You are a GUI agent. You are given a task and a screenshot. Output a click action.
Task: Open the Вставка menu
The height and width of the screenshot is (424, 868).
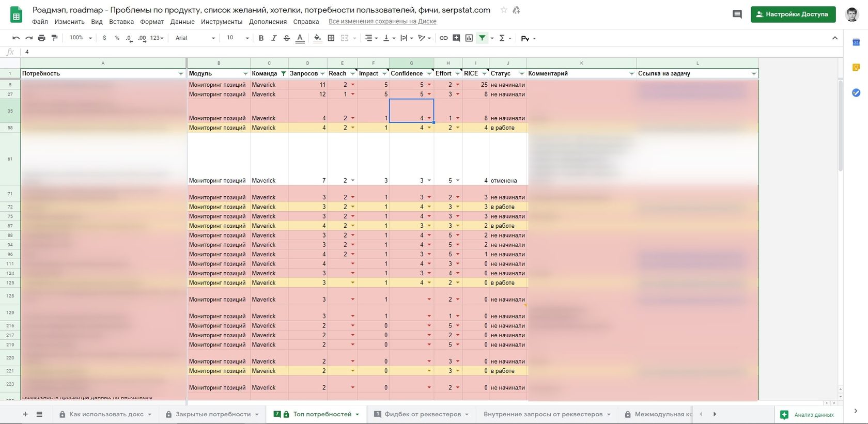coord(121,22)
